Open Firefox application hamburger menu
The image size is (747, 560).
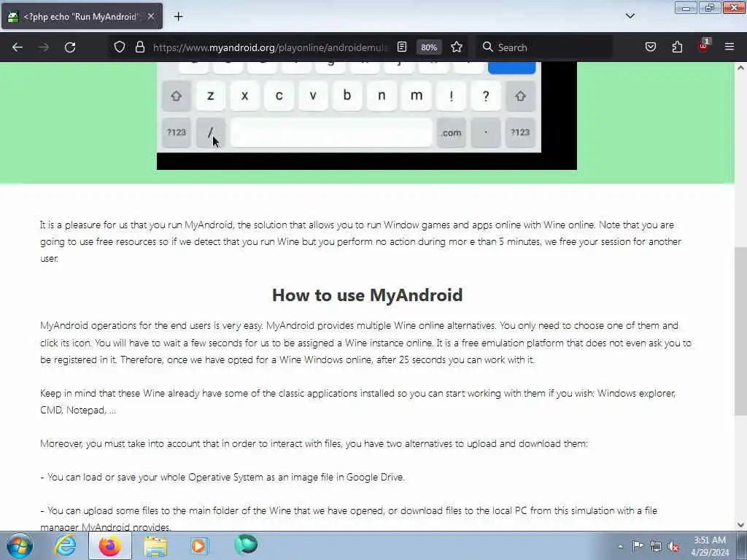tap(729, 47)
